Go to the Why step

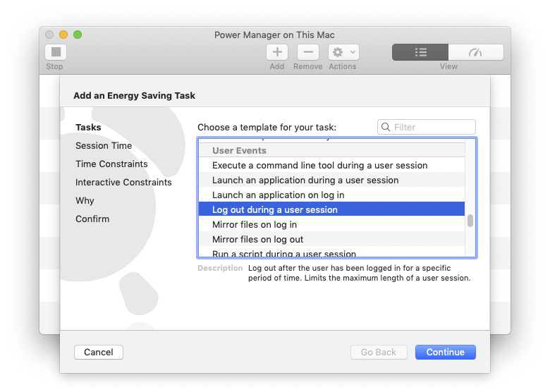[x=85, y=200]
